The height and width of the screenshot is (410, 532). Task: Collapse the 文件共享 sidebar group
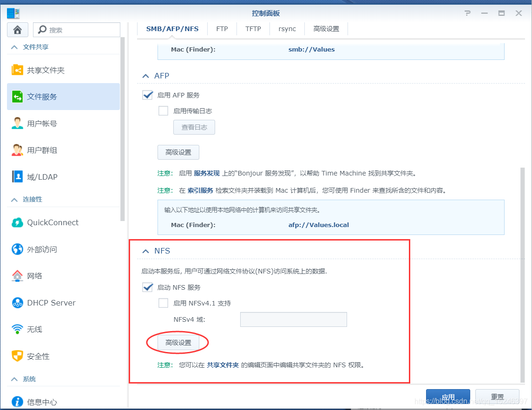14,47
